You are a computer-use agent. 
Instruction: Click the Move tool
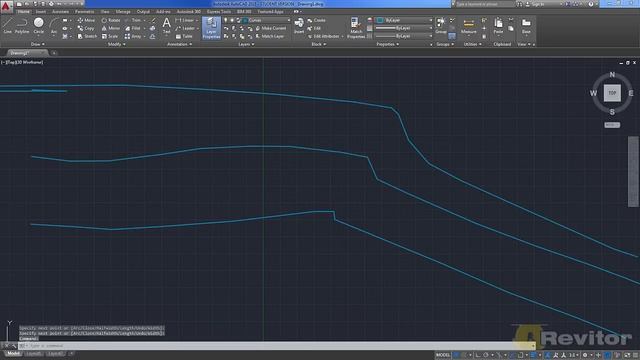[x=86, y=20]
